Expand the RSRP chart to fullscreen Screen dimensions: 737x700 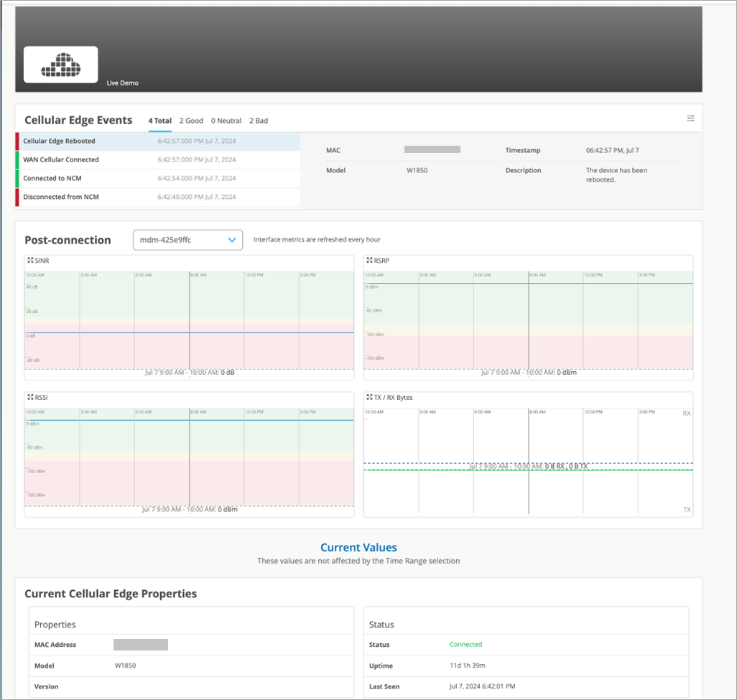[x=369, y=261]
